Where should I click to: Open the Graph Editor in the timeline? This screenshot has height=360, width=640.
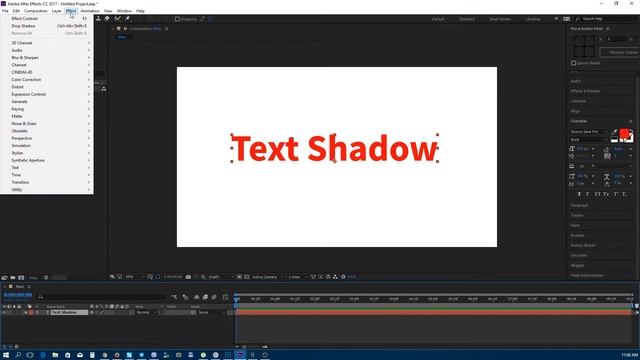pos(225,297)
